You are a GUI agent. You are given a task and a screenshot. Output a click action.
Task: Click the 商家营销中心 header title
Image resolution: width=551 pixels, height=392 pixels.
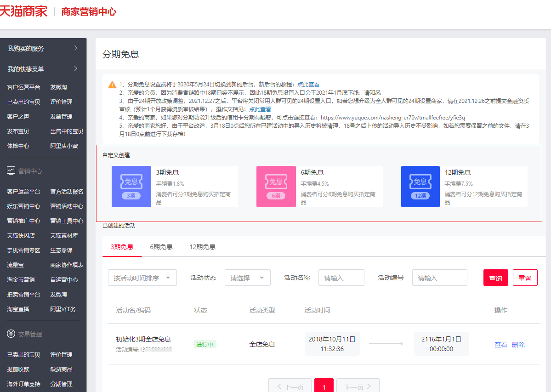pos(89,11)
